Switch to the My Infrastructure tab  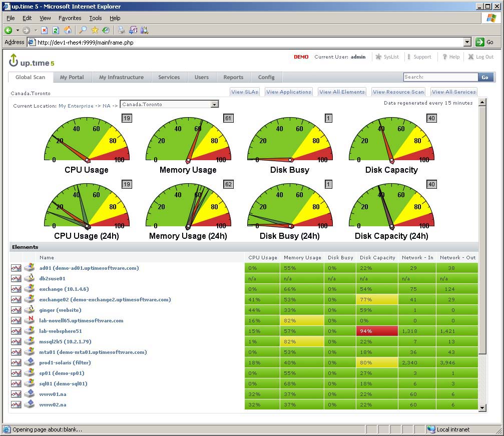click(x=121, y=77)
